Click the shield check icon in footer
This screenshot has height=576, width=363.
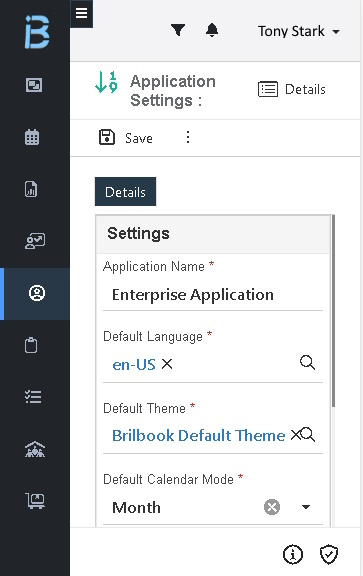[328, 554]
